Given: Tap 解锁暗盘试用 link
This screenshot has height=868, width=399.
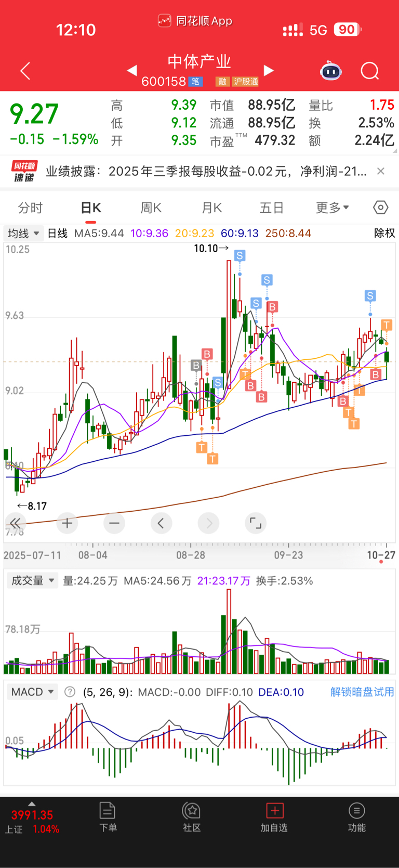Looking at the screenshot, I should pos(362,692).
